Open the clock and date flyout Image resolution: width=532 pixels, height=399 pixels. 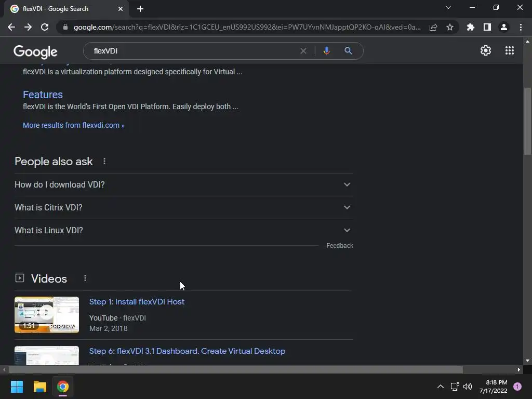(x=493, y=387)
